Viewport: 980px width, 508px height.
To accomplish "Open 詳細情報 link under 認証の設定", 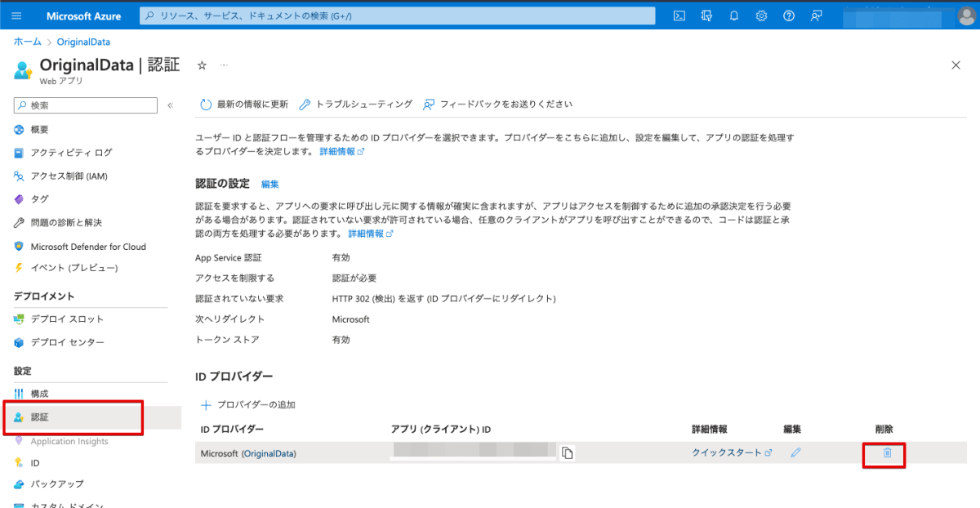I will coord(371,234).
